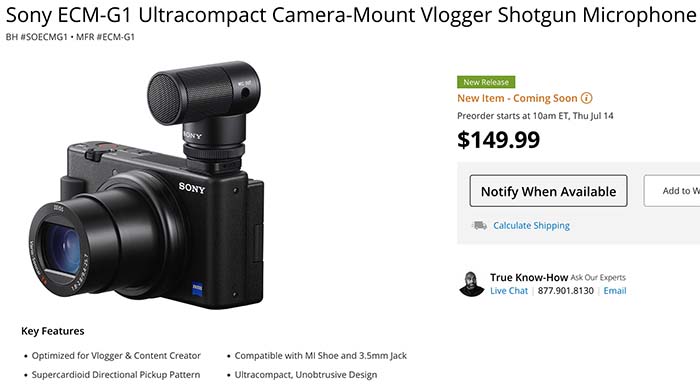Click the shipping truck icon
This screenshot has width=700, height=384.
point(479,225)
